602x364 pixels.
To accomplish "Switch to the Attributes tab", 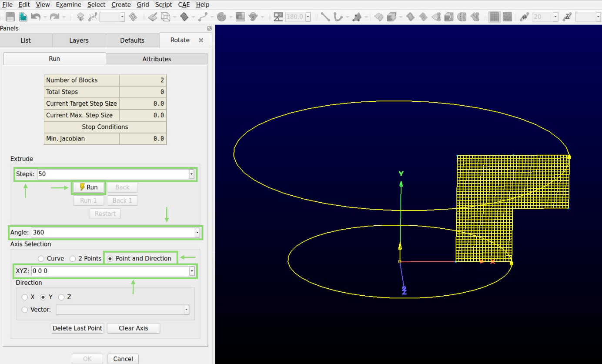I will point(157,59).
